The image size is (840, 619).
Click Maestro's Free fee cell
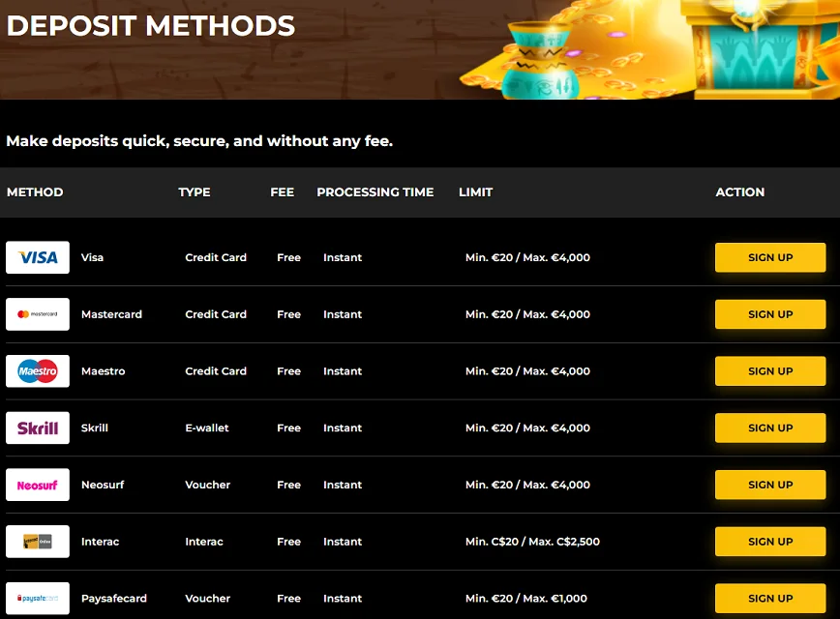pyautogui.click(x=288, y=371)
